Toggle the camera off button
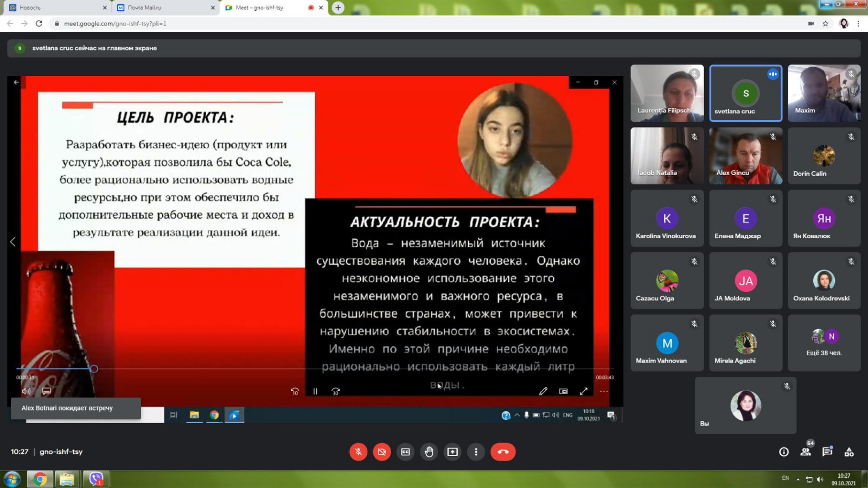This screenshot has width=868, height=488. tap(382, 452)
